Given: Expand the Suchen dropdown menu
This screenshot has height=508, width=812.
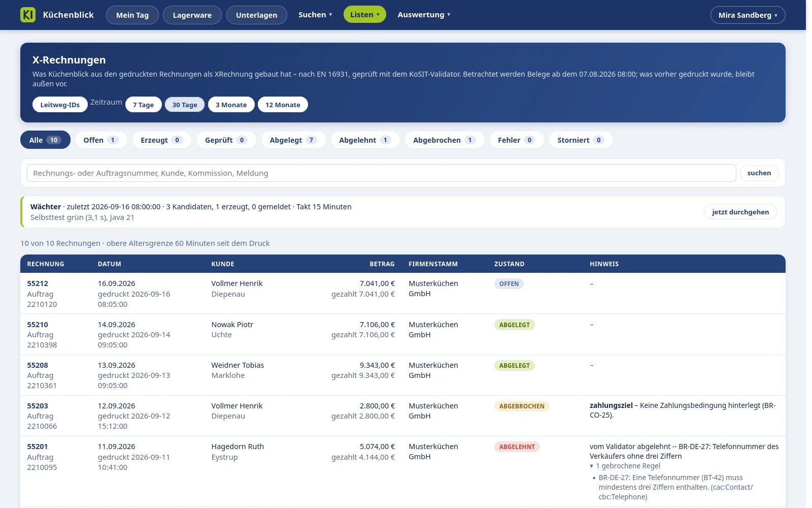Looking at the screenshot, I should point(315,15).
